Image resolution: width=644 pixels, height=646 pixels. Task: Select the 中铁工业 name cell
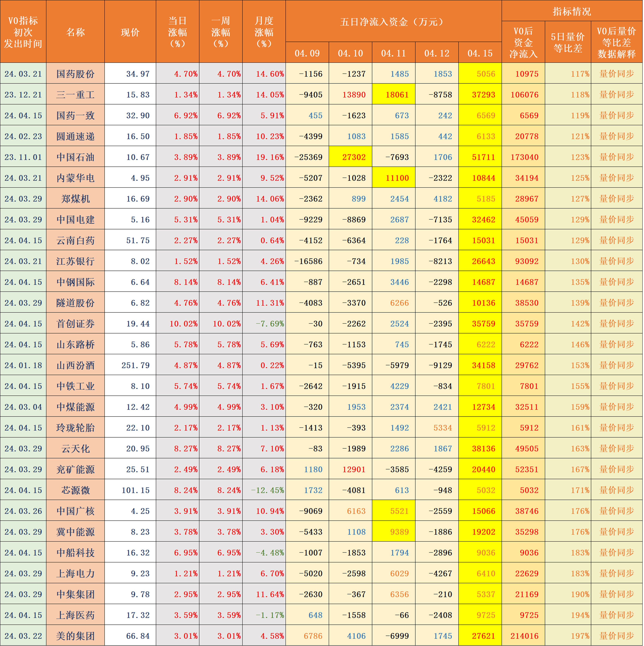click(x=76, y=386)
